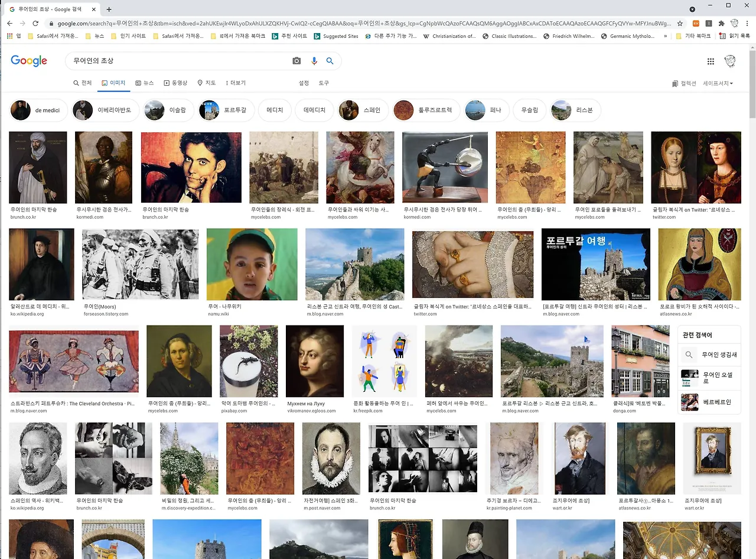Open the 앱 apps shortcut in bookmarks bar

tap(14, 36)
